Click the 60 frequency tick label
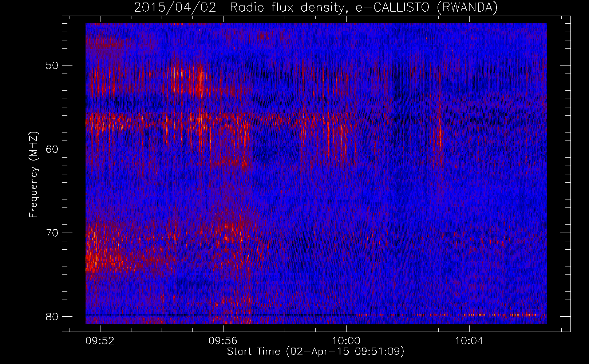Viewport: 589px width, 364px height. coord(53,149)
